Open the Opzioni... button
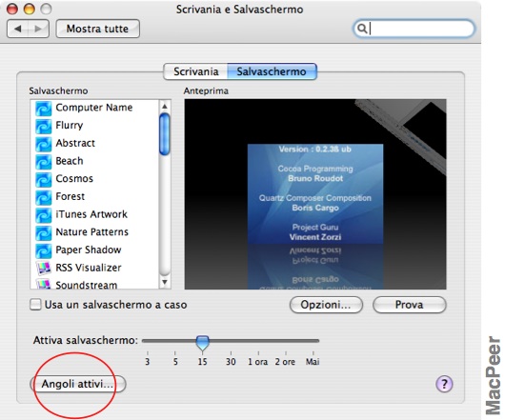Screen dimensions: 505x420 [326, 305]
